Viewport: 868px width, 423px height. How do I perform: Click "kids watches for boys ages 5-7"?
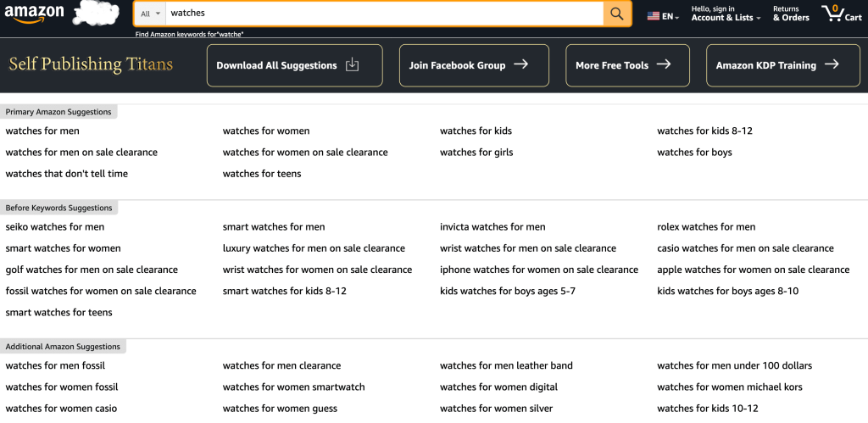pyautogui.click(x=508, y=292)
